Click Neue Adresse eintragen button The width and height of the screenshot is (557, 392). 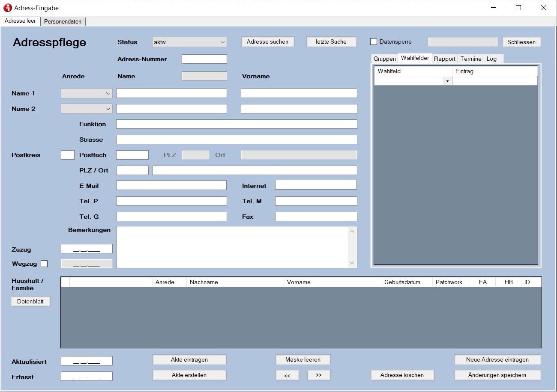click(497, 360)
